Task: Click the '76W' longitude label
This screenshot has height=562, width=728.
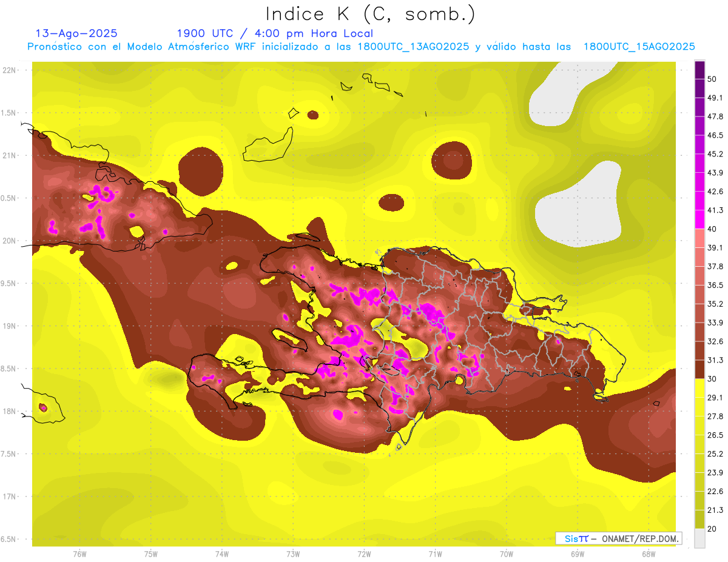Action: tap(79, 554)
